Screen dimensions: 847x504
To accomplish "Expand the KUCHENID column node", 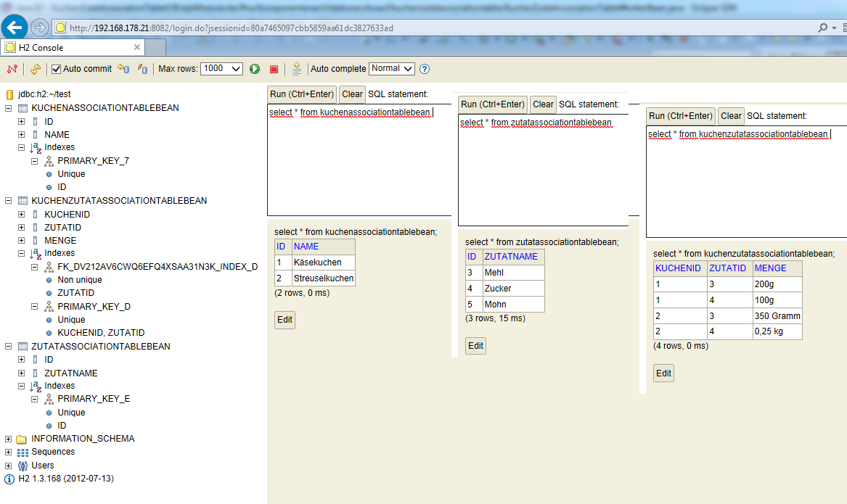I will pos(22,214).
